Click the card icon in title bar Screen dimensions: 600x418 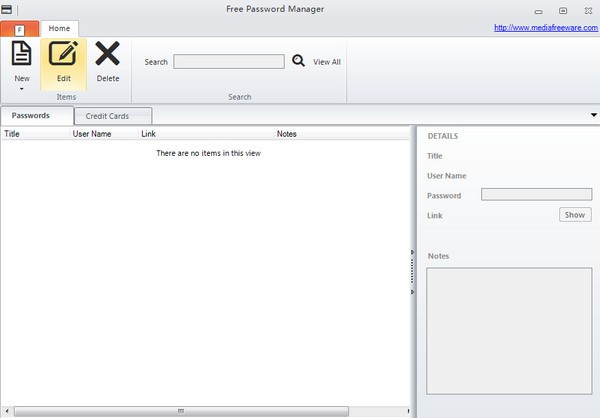7,9
